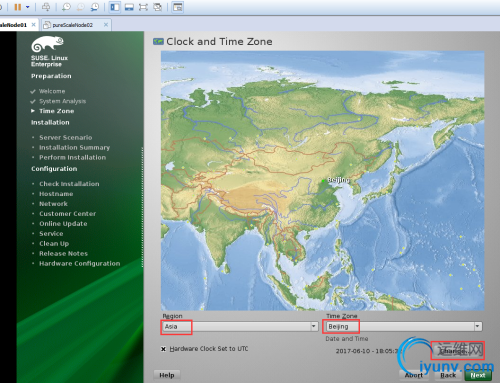Toggle the console view icon
The height and width of the screenshot is (383, 500).
pyautogui.click(x=178, y=7)
